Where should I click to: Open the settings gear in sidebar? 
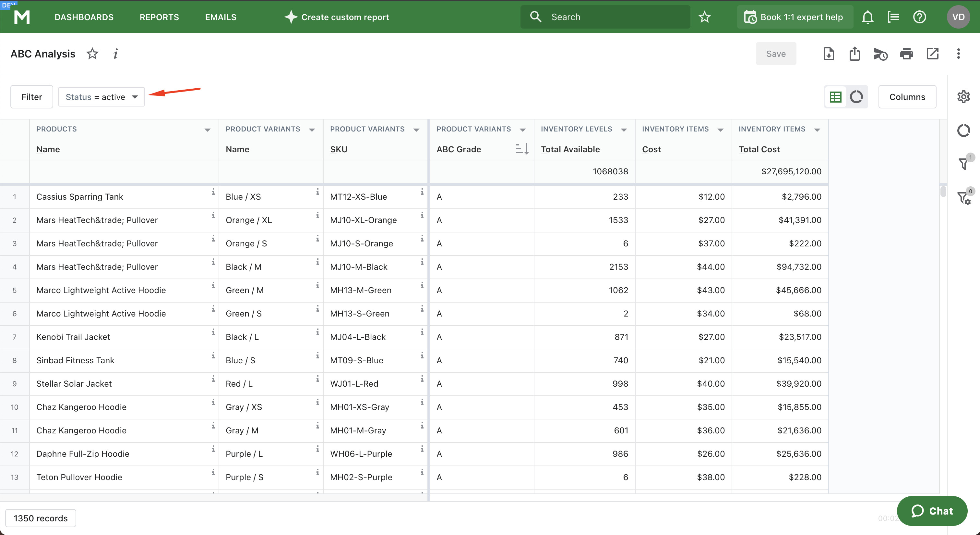coord(964,97)
